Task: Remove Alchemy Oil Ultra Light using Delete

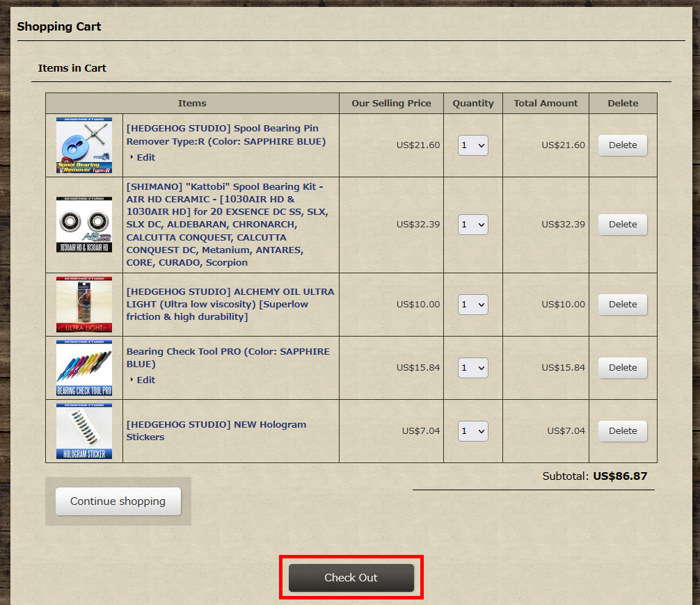Action: [623, 305]
